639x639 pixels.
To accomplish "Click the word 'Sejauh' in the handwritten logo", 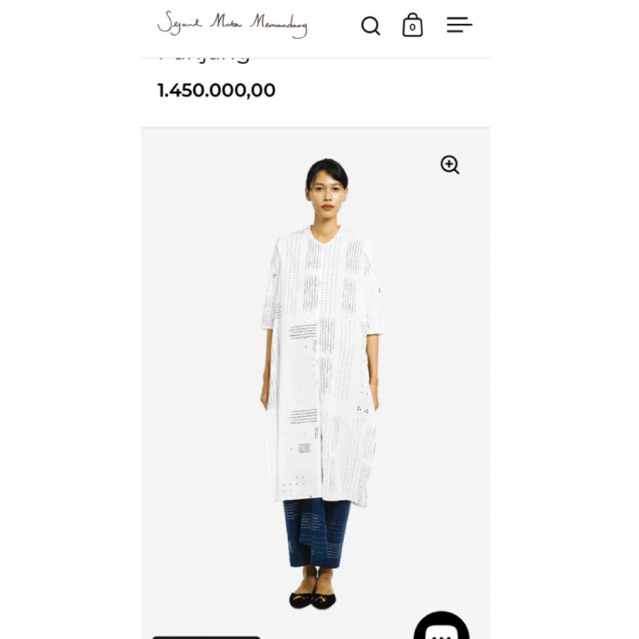I will click(x=179, y=23).
